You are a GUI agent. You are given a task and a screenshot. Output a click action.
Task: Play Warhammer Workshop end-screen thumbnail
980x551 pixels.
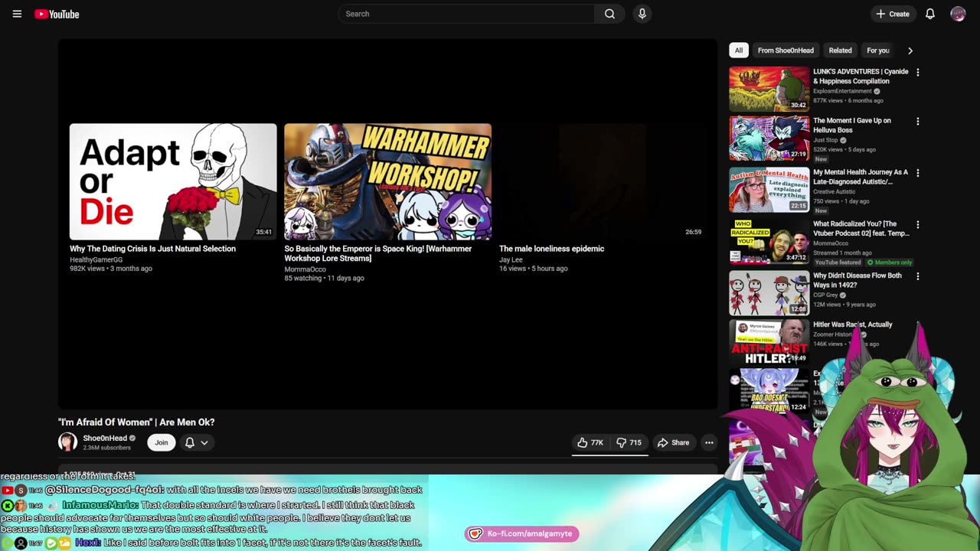tap(387, 181)
